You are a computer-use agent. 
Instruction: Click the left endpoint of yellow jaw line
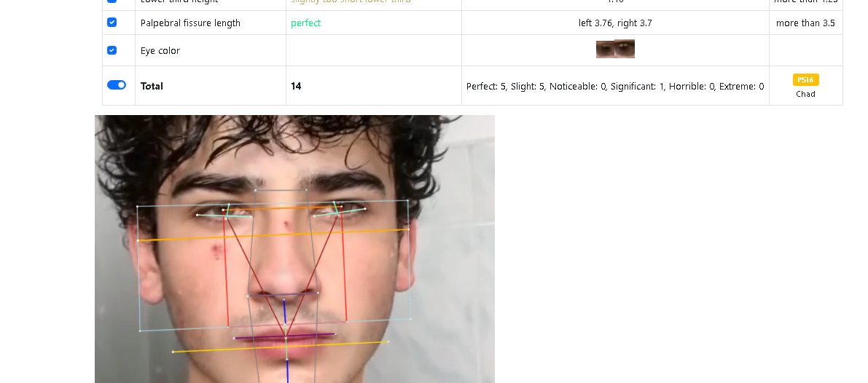pyautogui.click(x=173, y=352)
